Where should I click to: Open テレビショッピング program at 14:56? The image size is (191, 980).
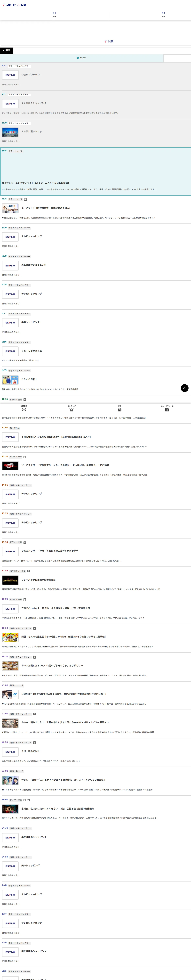point(32,493)
